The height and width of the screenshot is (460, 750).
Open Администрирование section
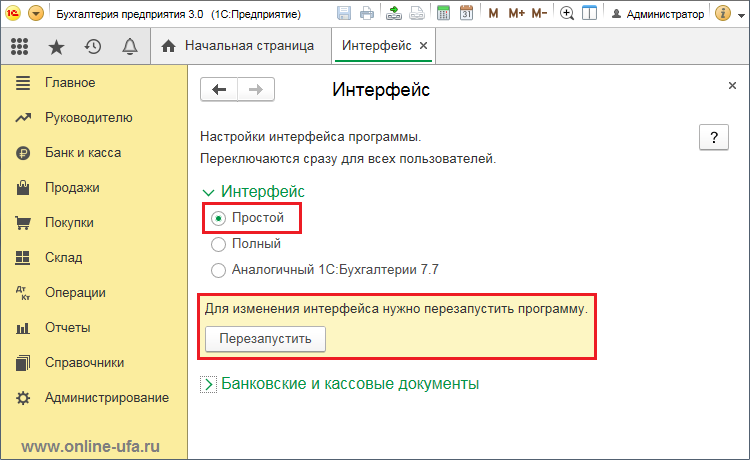94,397
